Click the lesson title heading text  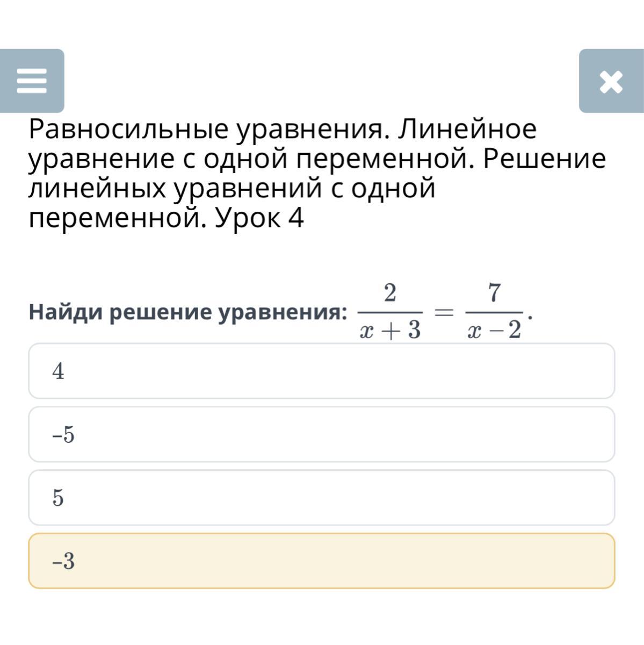coord(317,174)
